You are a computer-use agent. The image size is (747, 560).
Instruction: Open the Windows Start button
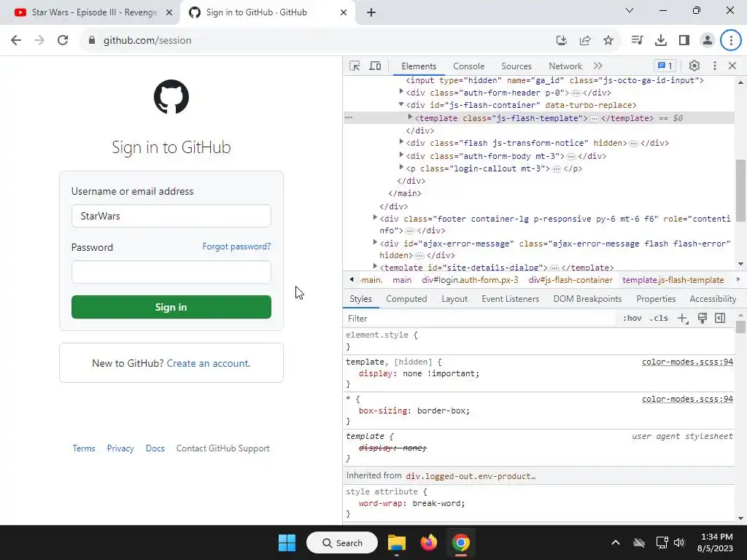pos(287,542)
